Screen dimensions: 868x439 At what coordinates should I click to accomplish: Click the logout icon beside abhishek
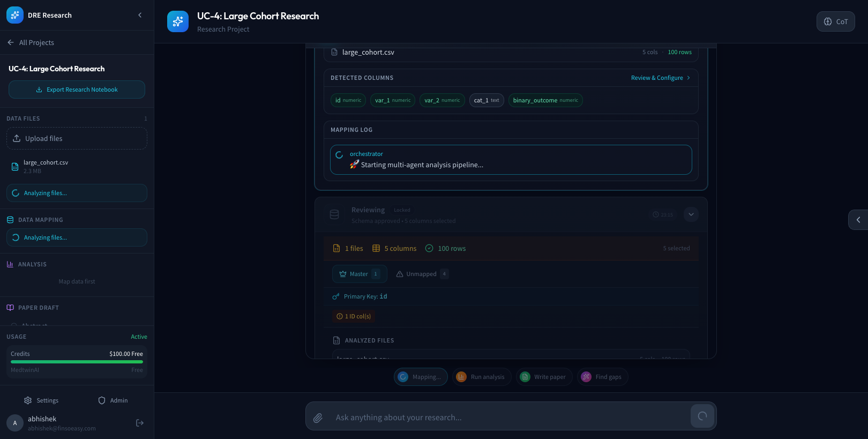pyautogui.click(x=140, y=423)
